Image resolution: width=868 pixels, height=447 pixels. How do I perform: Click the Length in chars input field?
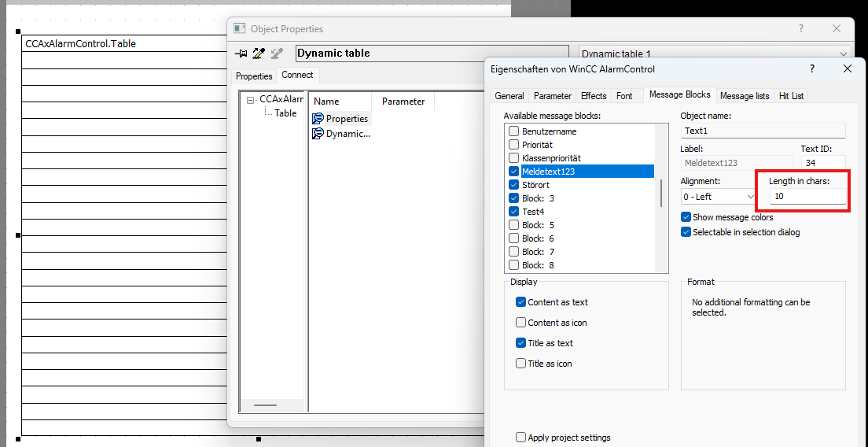coord(807,196)
